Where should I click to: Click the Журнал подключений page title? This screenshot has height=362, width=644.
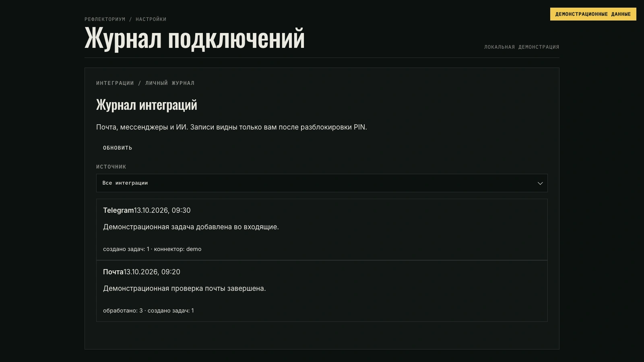point(194,39)
